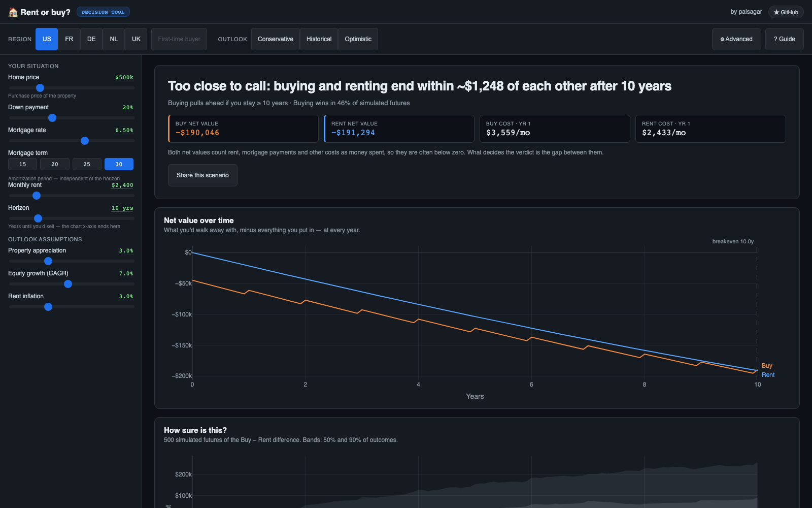Viewport: 812px width, 508px height.
Task: Click the Horizon value 10 yrs
Action: coord(122,208)
